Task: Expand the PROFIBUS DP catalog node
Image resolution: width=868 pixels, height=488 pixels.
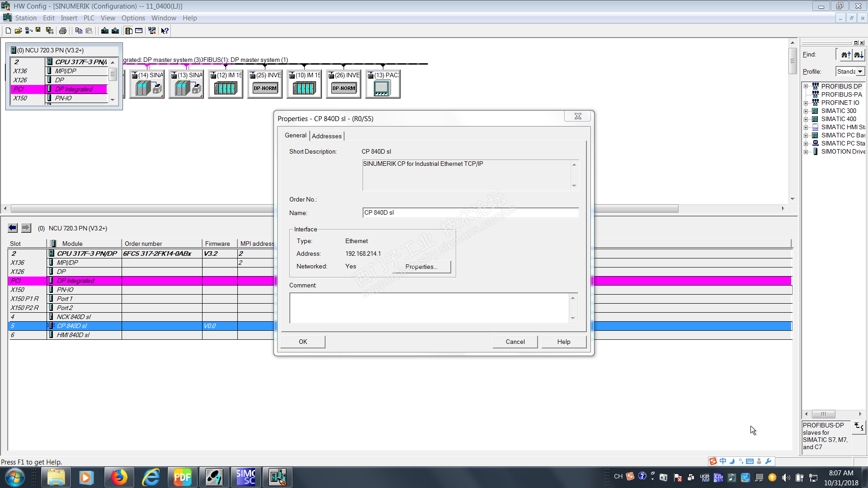Action: click(806, 86)
